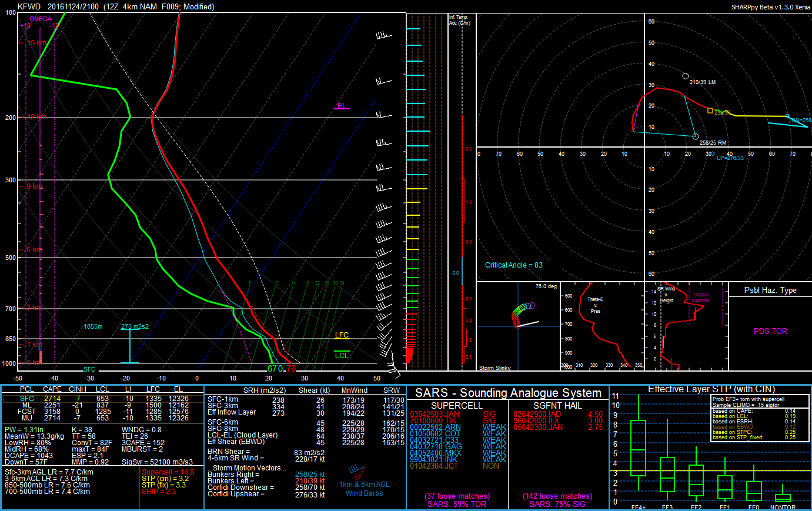The image size is (812, 511).
Task: Click the left-mover storm motion circle marker
Action: [x=686, y=76]
